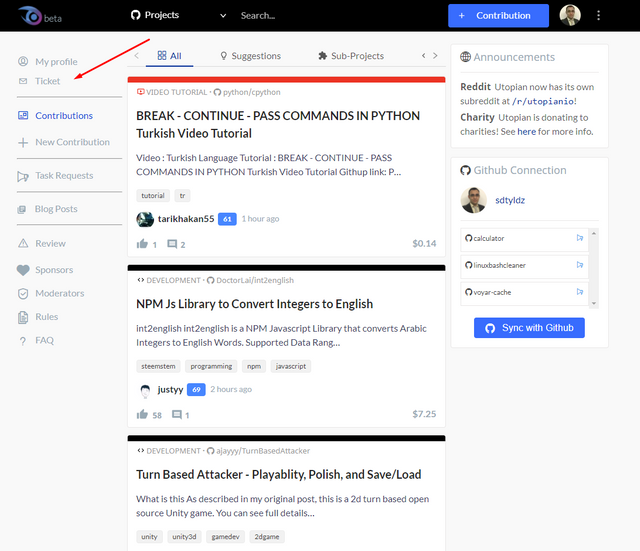Click the left tab scroll arrow near All
640x551 pixels.
tap(137, 56)
